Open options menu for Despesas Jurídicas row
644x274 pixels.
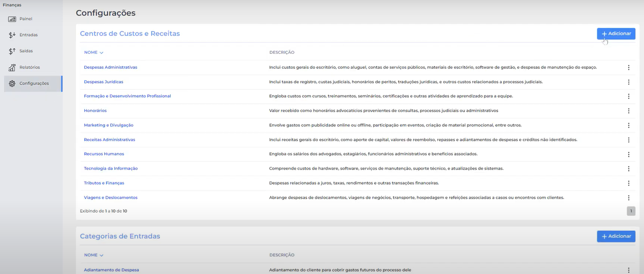point(628,82)
